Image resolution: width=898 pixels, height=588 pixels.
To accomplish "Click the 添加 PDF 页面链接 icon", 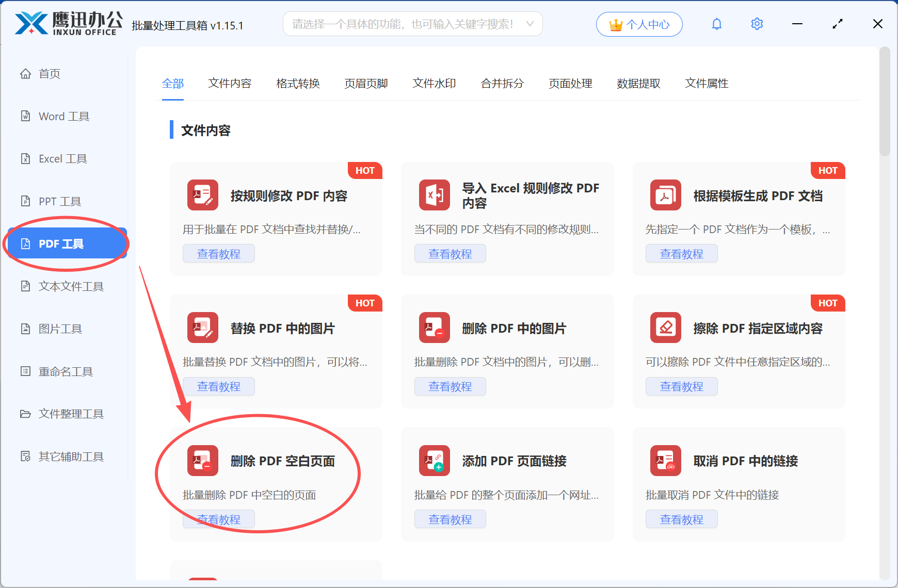I will click(x=435, y=461).
